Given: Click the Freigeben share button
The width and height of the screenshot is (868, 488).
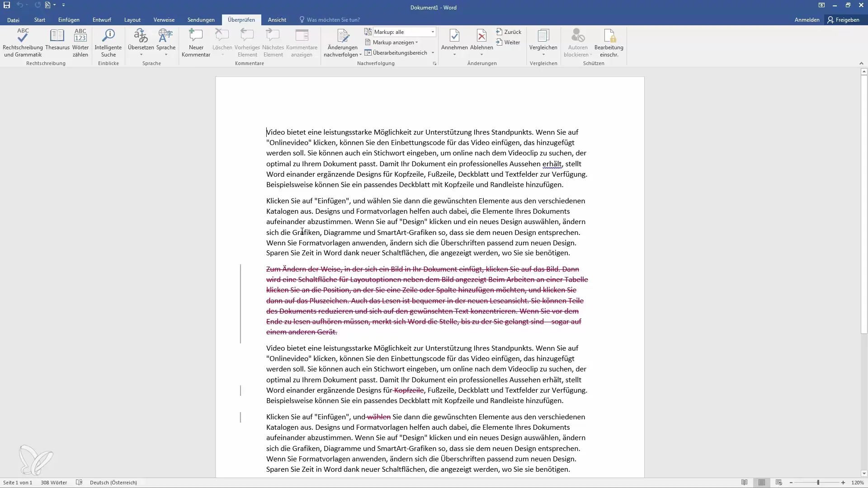Looking at the screenshot, I should [844, 20].
